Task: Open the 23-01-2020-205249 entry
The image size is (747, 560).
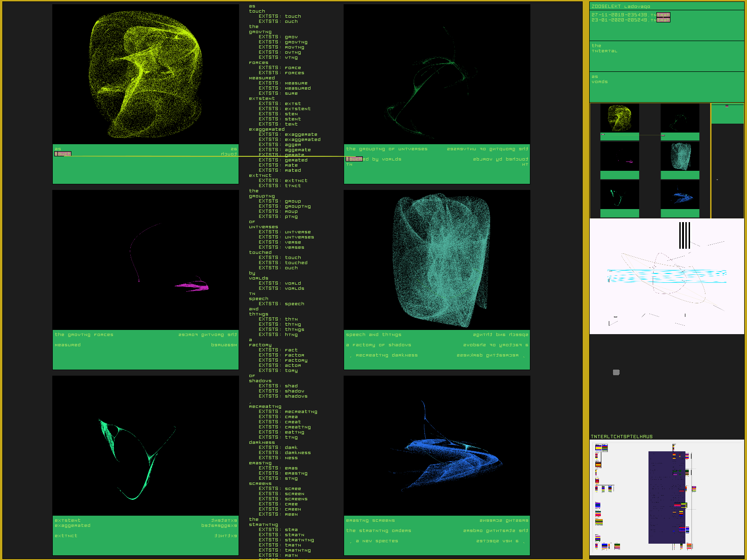Action: (620, 20)
